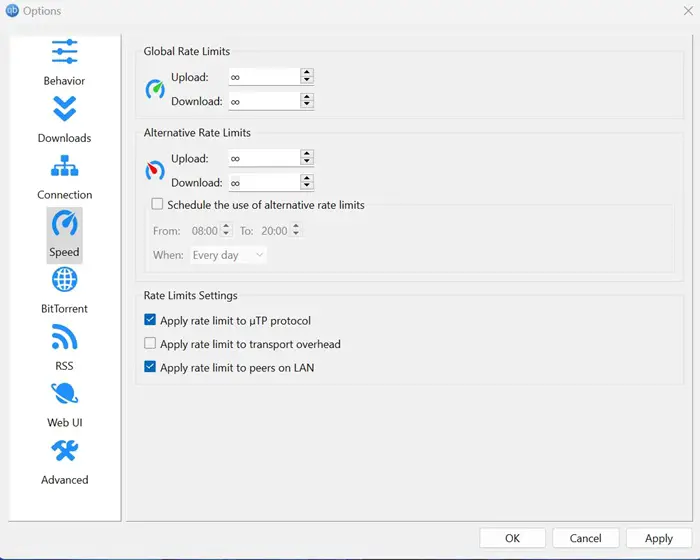Close the Options dialog

click(688, 10)
